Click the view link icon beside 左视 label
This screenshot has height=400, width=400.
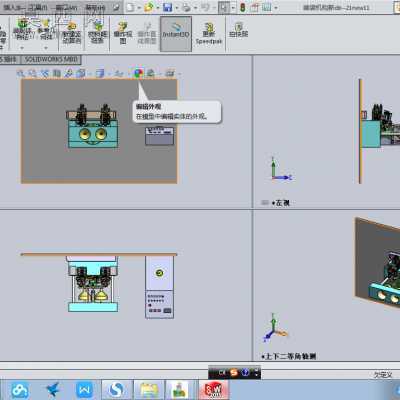click(x=265, y=203)
